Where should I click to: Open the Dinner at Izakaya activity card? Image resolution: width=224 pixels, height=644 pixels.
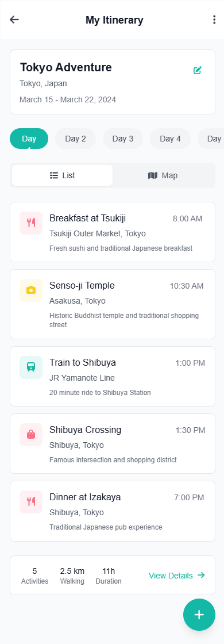pyautogui.click(x=113, y=511)
